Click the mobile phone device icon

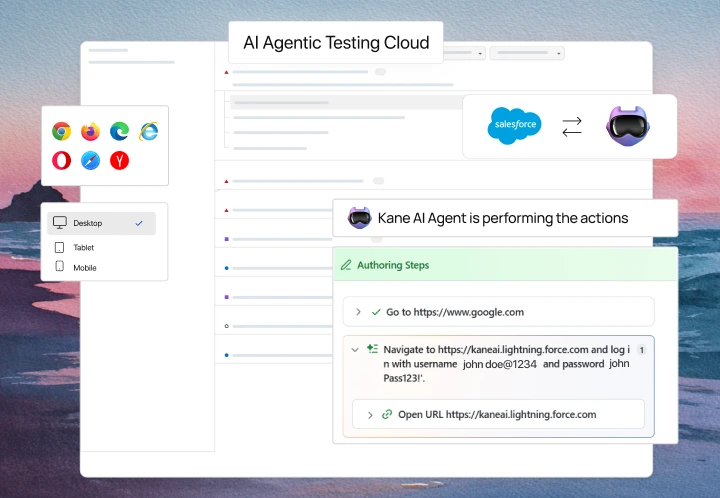coord(59,266)
